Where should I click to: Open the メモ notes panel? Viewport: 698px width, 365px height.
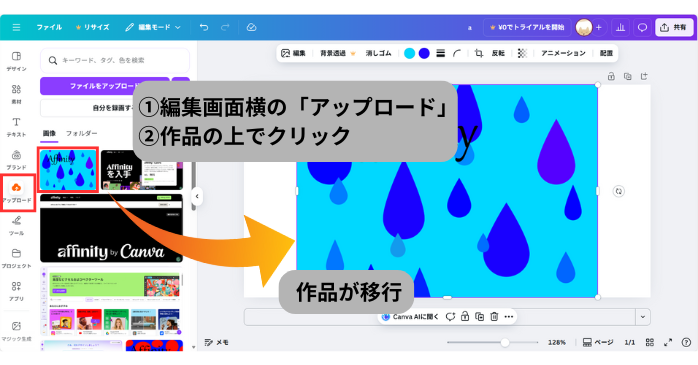point(216,342)
